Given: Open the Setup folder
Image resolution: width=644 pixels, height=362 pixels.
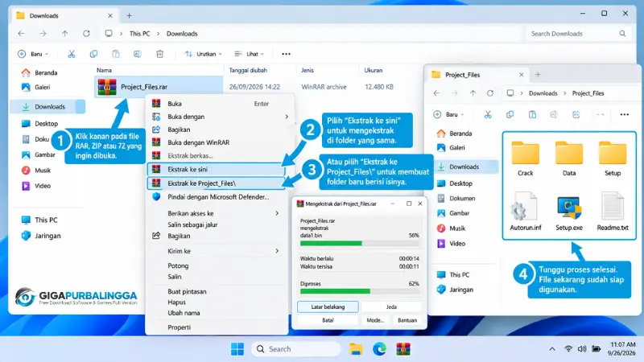Looking at the screenshot, I should click(613, 158).
